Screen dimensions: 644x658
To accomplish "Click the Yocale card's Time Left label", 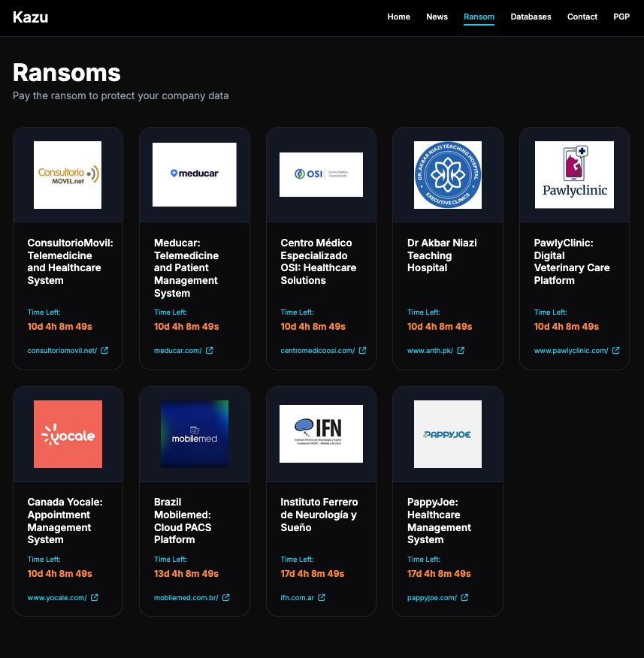I will coord(44,560).
